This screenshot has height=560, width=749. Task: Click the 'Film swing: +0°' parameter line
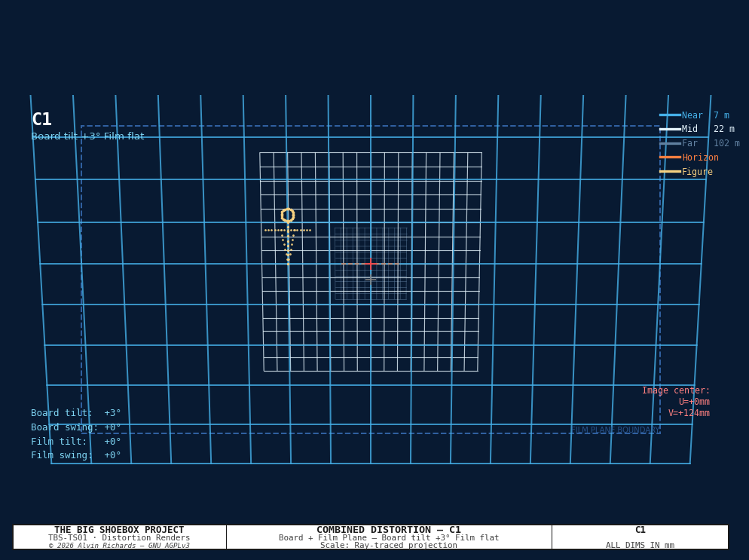pyautogui.click(x=76, y=455)
